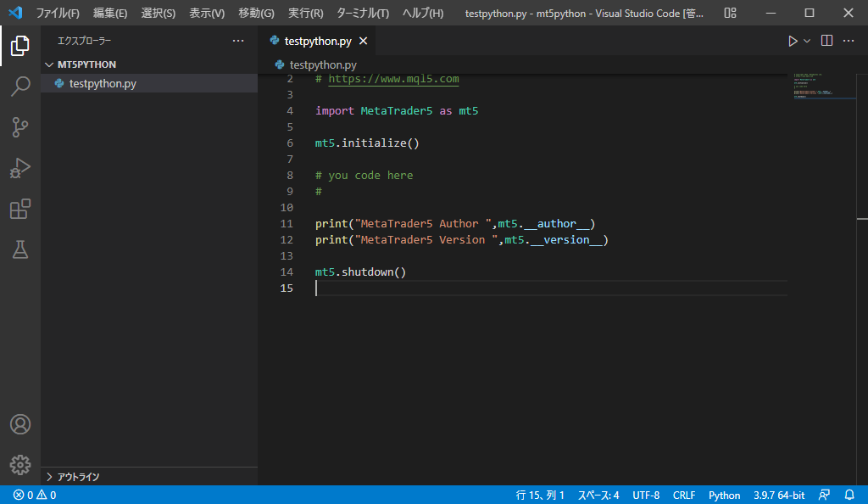The image size is (868, 504).
Task: Change end of line sequence CRLF
Action: pyautogui.click(x=684, y=496)
